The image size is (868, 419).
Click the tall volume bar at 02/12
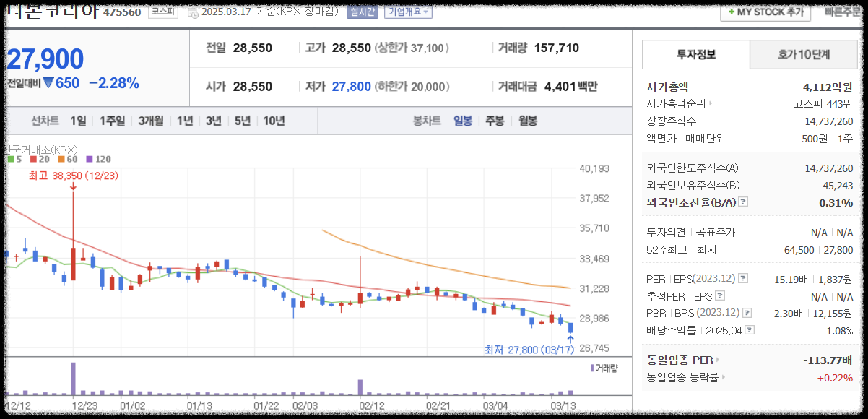click(x=360, y=387)
